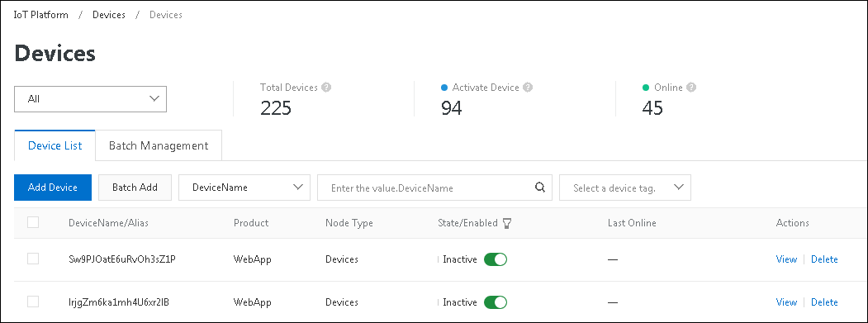The width and height of the screenshot is (868, 323).
Task: Click the Batch Add button
Action: (x=135, y=188)
